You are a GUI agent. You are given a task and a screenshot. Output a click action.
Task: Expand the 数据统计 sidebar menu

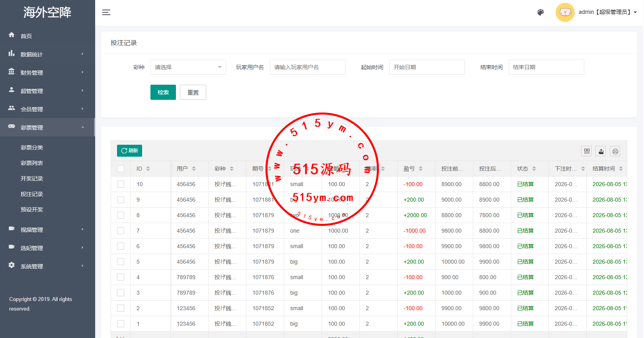tap(47, 54)
